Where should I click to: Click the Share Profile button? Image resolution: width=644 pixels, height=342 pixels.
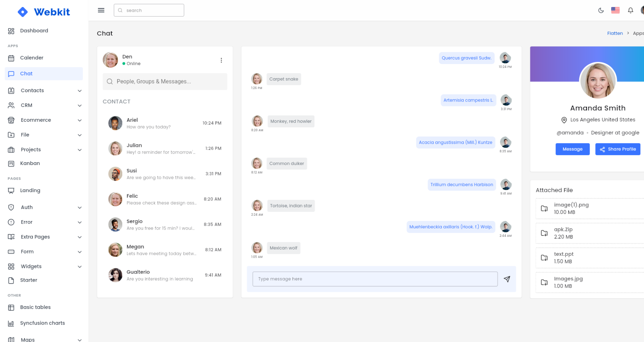(618, 149)
